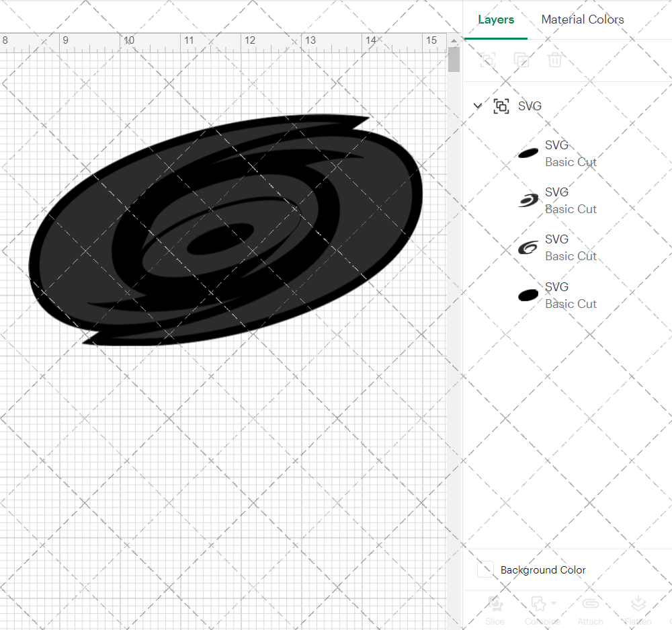Click the Group icon in the layers toolbar
672x630 pixels.
point(488,60)
